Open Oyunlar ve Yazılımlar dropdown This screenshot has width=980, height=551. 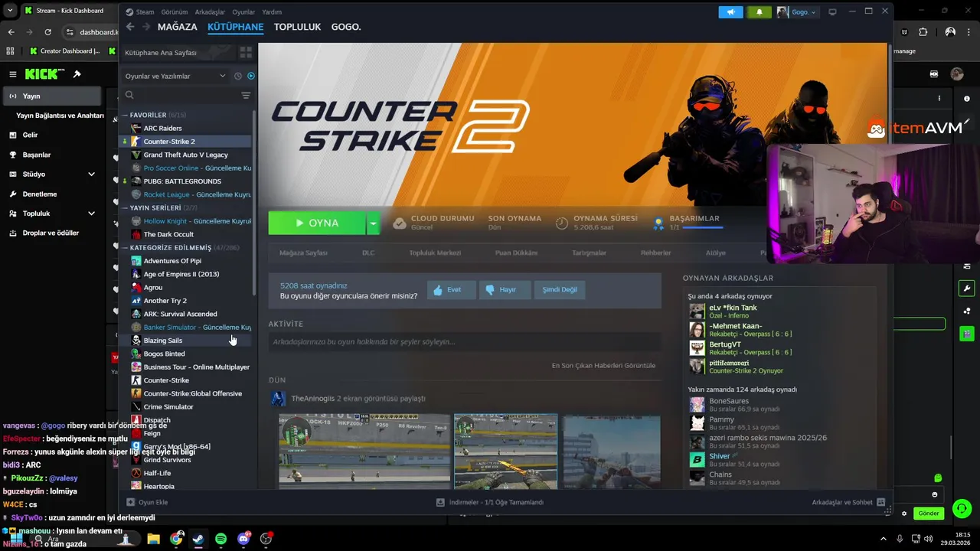pos(175,76)
